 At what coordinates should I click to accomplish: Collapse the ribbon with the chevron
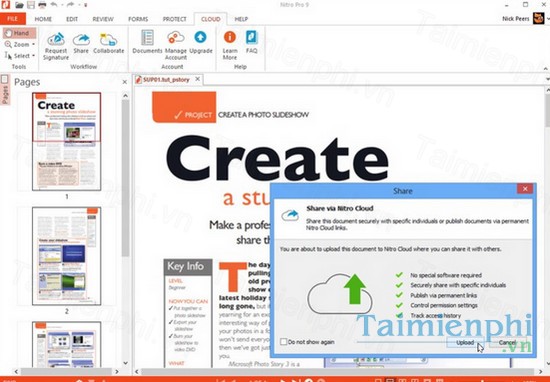(546, 69)
